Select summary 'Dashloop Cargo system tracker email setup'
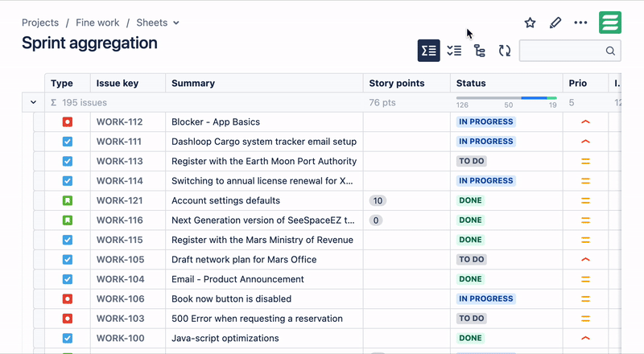 [x=264, y=142]
